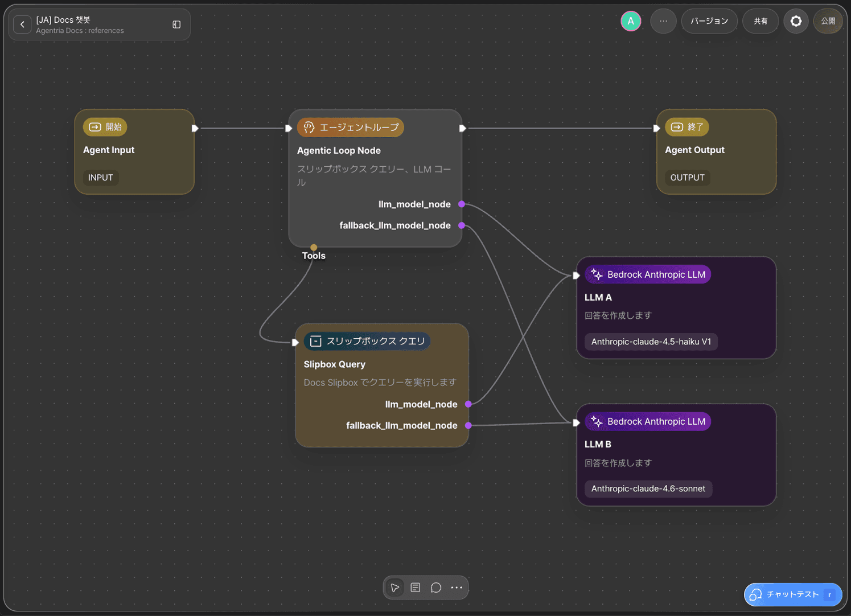
Task: Click the スリップボックス クエリ badge icon
Action: (316, 341)
